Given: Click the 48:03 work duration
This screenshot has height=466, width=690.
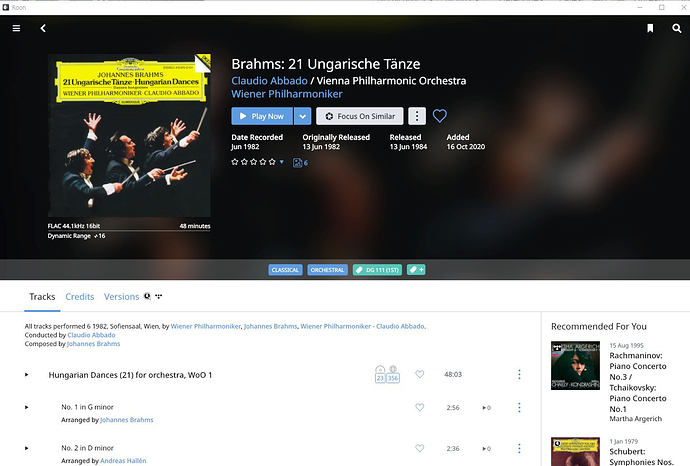Looking at the screenshot, I should coord(453,374).
